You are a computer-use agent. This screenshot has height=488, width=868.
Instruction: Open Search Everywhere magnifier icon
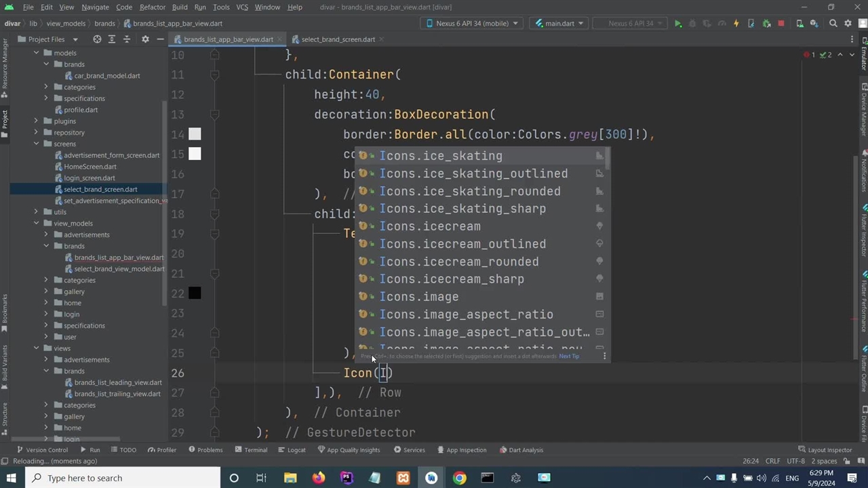833,24
